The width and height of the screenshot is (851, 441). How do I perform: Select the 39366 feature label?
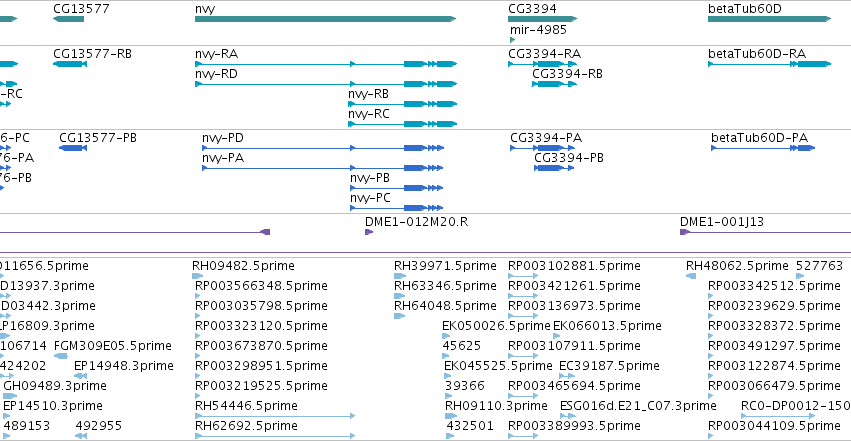coord(464,386)
